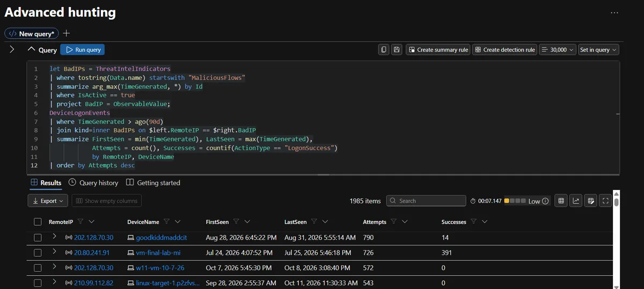Add a new query tab with plus icon
This screenshot has width=644, height=289.
pos(67,33)
